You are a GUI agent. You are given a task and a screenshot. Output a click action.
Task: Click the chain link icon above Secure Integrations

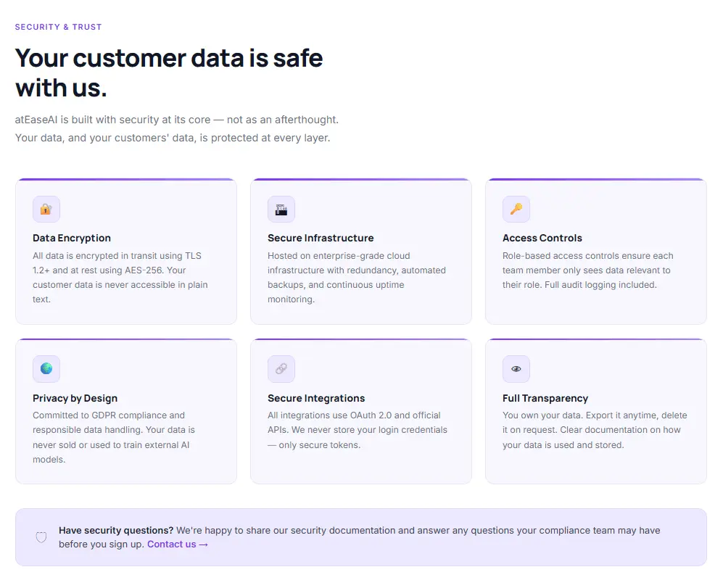(281, 369)
